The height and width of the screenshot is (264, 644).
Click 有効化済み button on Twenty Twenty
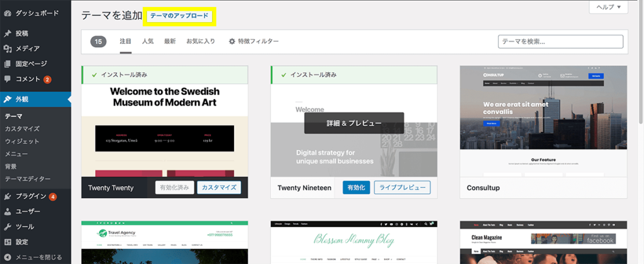(x=175, y=188)
